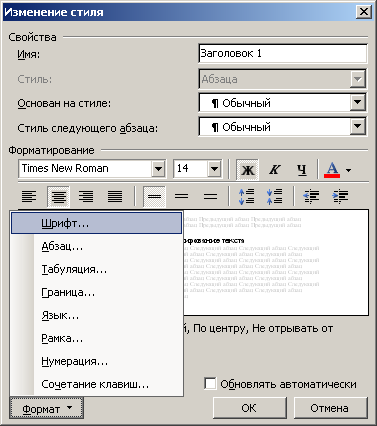This screenshot has width=377, height=426.
Task: Align paragraph to the left
Action: coord(29,197)
